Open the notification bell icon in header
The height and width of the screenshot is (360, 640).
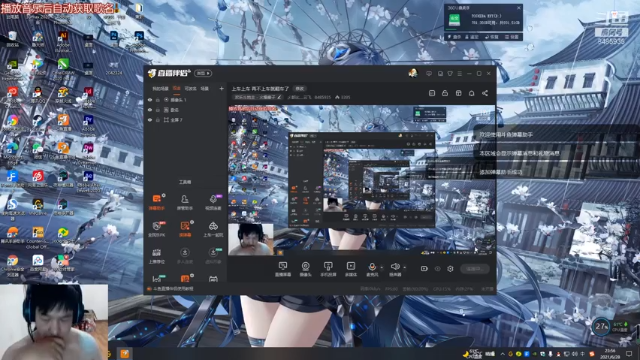coord(471,93)
